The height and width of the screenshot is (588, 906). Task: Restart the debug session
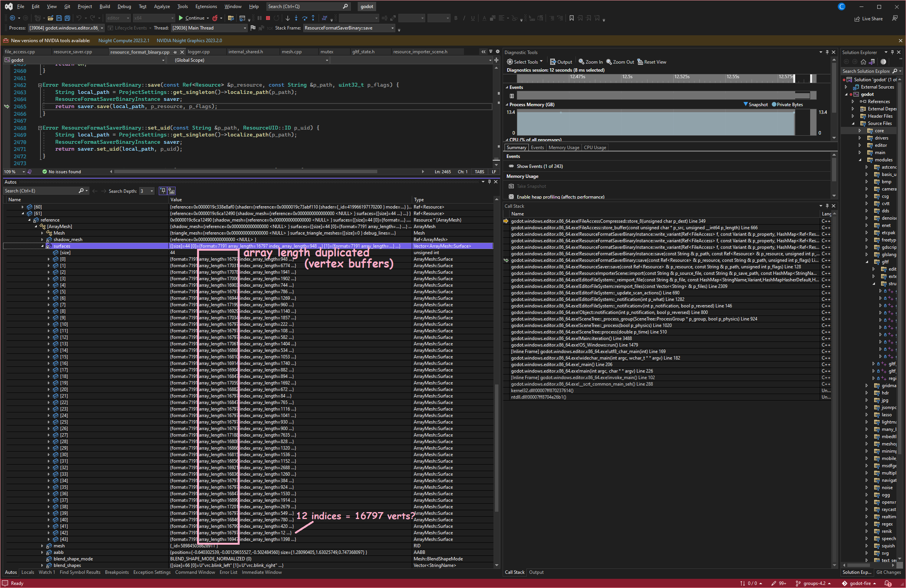tap(276, 18)
